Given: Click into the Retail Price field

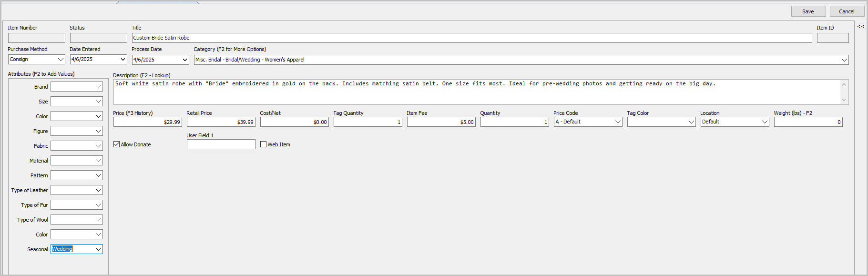Looking at the screenshot, I should click(x=221, y=122).
